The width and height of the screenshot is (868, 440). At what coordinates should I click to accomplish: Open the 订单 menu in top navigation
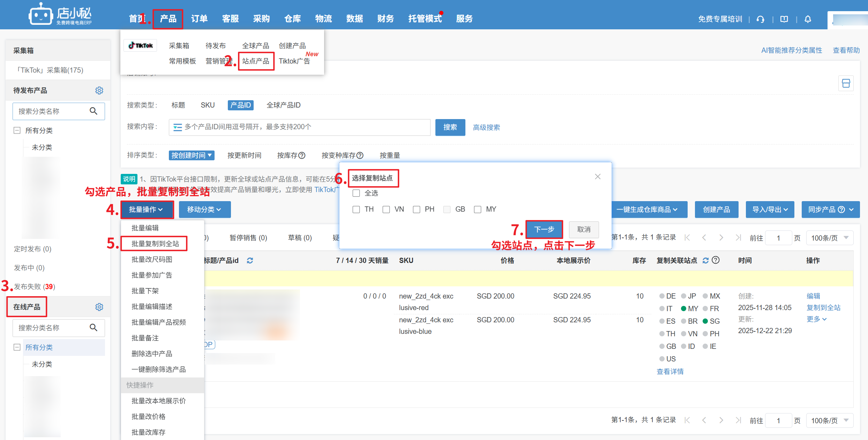(199, 19)
